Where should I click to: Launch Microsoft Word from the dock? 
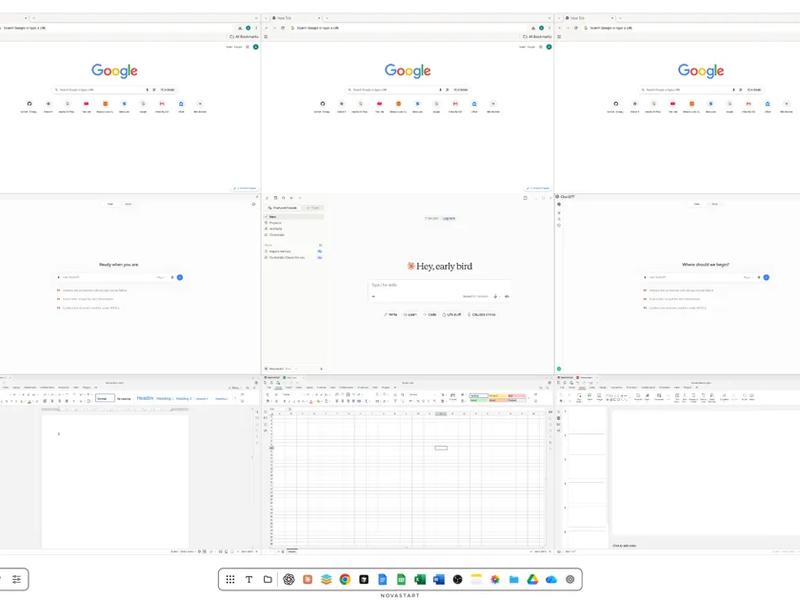click(x=439, y=579)
